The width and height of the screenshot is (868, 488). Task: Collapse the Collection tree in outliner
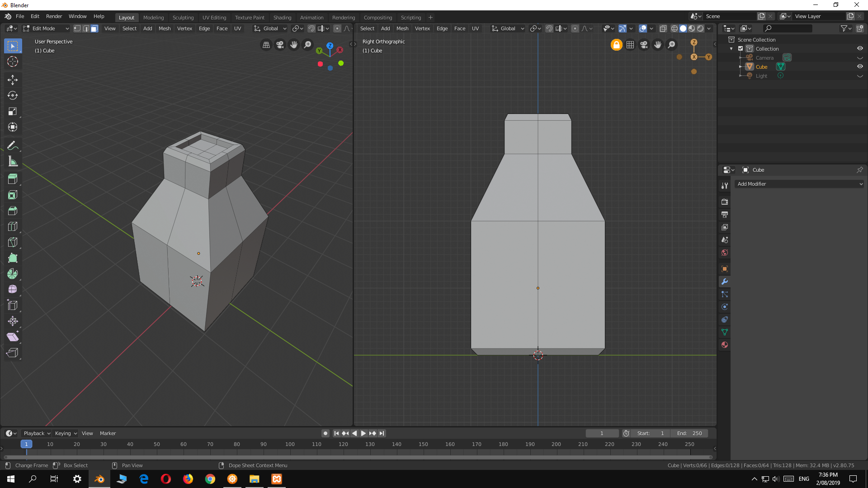731,49
